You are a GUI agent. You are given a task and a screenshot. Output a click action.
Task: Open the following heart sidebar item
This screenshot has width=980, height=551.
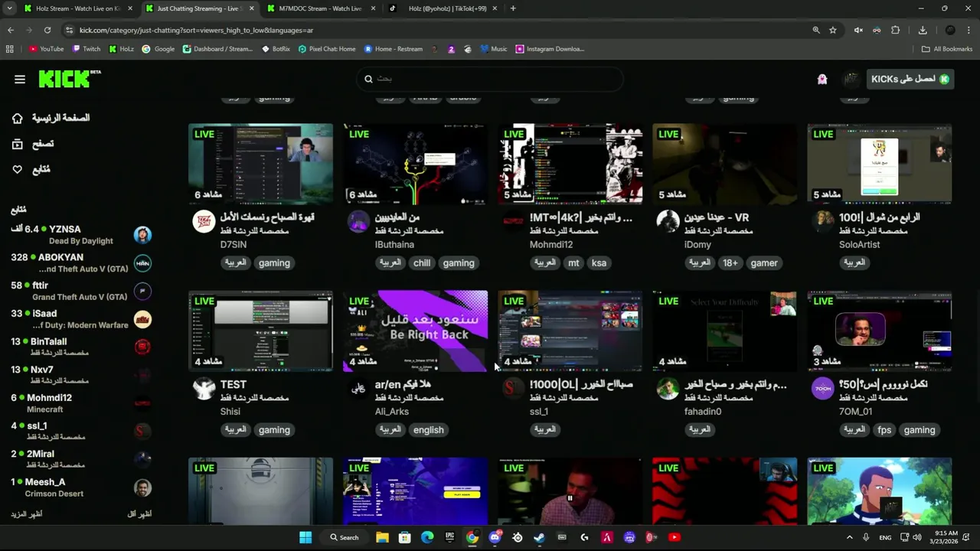tap(31, 169)
